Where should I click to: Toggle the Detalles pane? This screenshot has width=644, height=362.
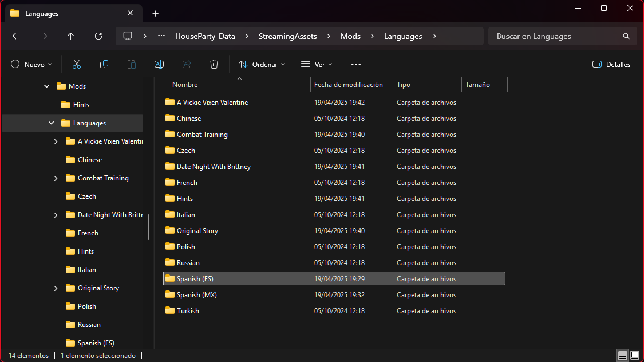[611, 65]
